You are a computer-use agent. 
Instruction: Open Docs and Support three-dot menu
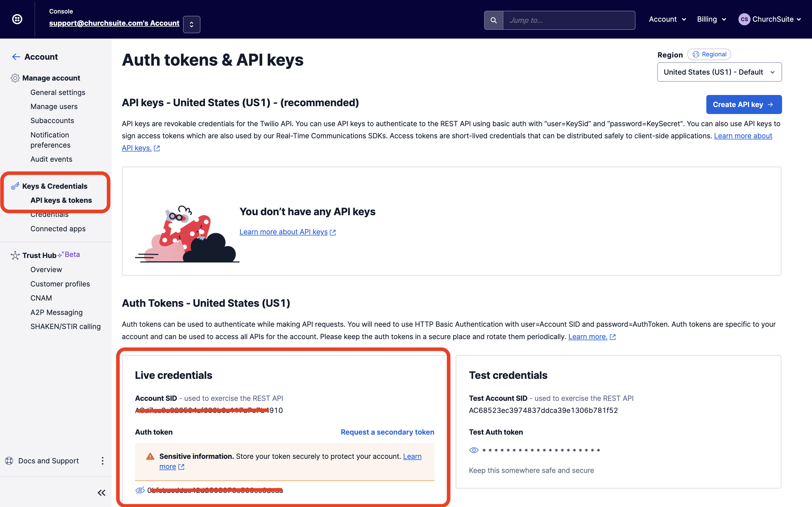click(x=102, y=461)
